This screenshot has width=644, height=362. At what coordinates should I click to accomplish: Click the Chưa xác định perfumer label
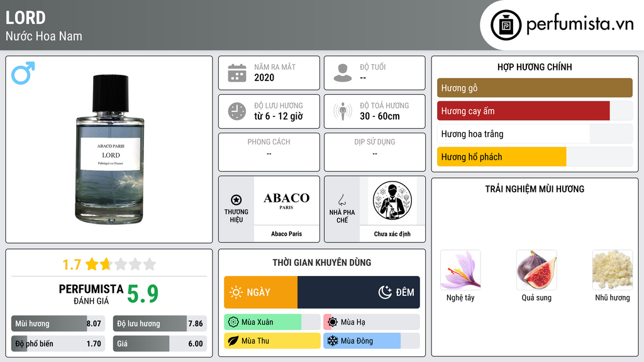tap(392, 234)
